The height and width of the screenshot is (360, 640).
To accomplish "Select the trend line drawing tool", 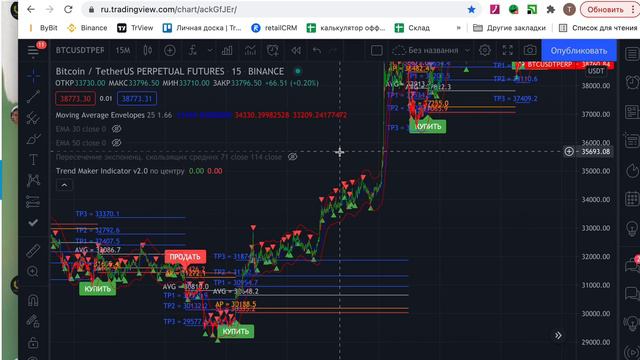I will 33,97.
